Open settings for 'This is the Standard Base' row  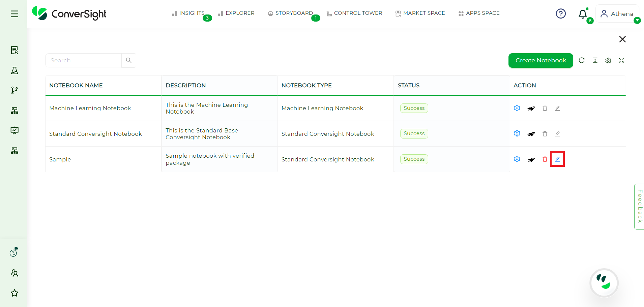point(517,133)
